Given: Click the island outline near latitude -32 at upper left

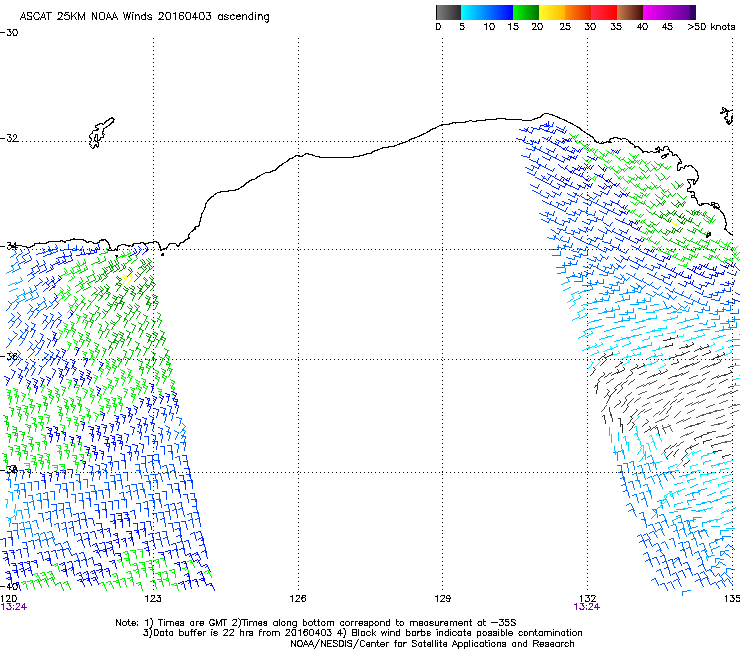Looking at the screenshot, I should pyautogui.click(x=101, y=133).
